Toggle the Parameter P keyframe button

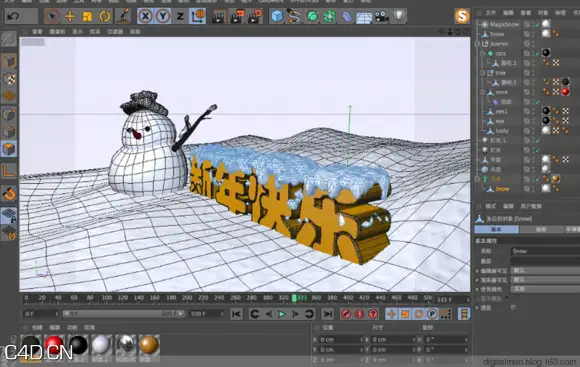(432, 314)
